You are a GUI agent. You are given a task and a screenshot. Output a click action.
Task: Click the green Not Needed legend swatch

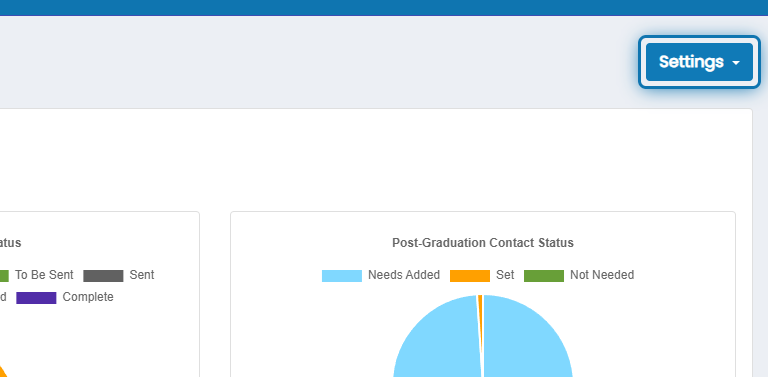click(x=544, y=276)
